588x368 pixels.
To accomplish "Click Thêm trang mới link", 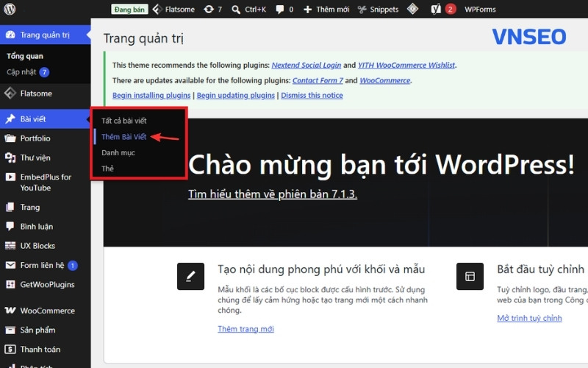I will tap(246, 329).
